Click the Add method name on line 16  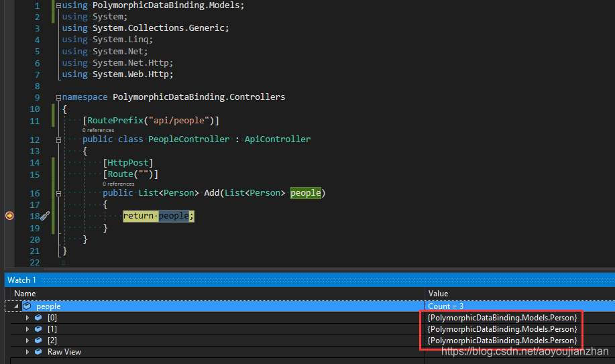[x=211, y=192]
